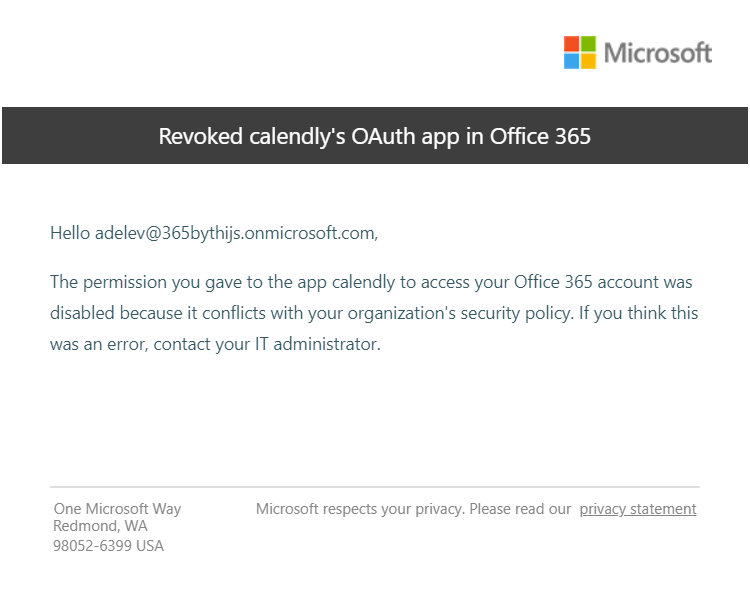
Task: Click the "Hello" greeting word
Action: tap(70, 233)
